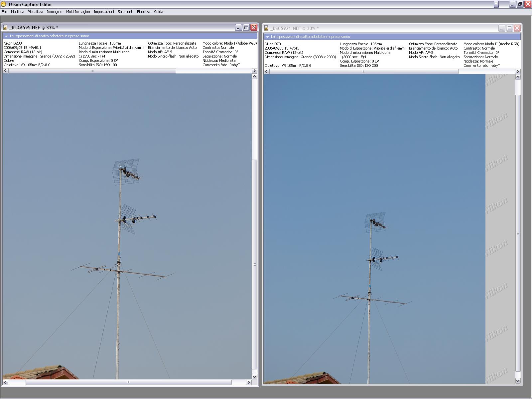
Task: Open the Impostazioni menu
Action: tap(104, 12)
